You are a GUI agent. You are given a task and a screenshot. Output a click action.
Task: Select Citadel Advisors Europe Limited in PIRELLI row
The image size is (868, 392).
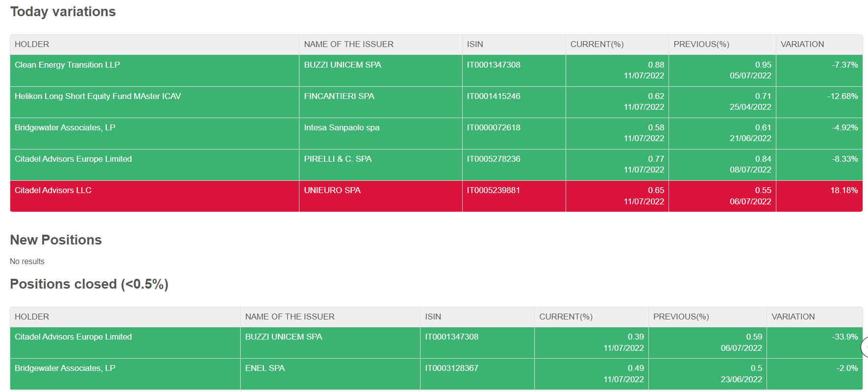click(x=73, y=159)
